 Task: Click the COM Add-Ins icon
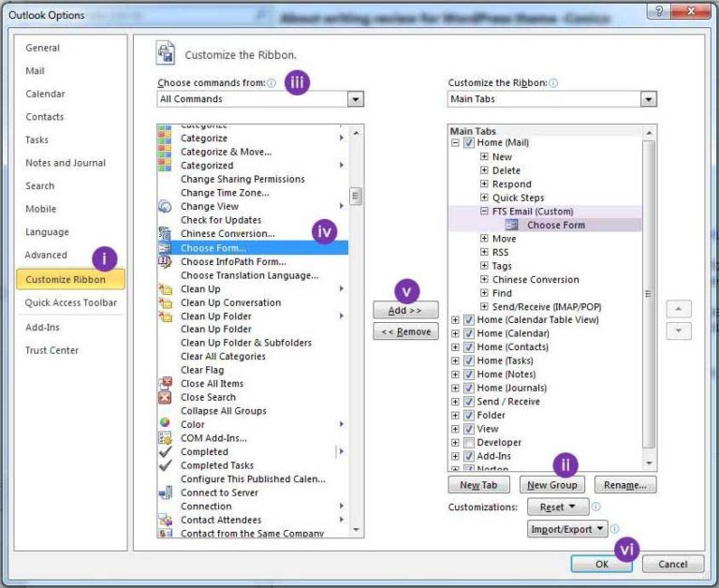click(x=165, y=438)
